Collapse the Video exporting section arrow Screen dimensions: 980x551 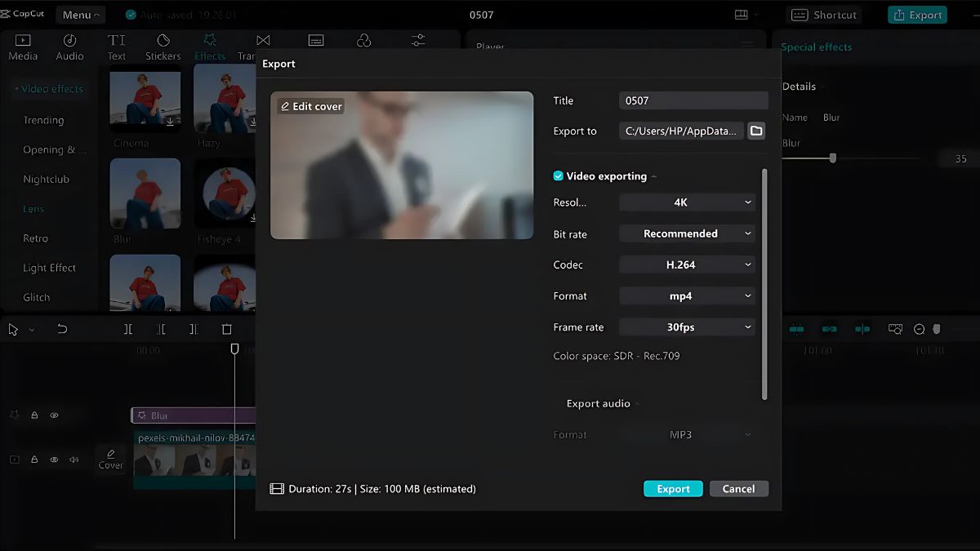pyautogui.click(x=654, y=176)
